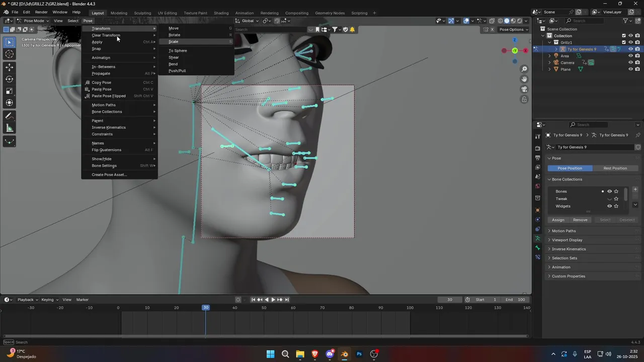
Task: Open the Object properties tab
Action: pos(538,210)
